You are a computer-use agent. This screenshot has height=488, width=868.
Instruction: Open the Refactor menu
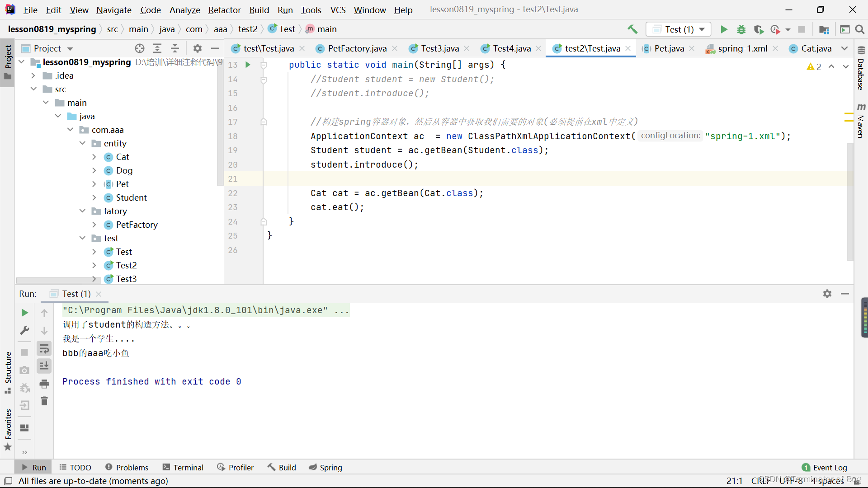224,9
